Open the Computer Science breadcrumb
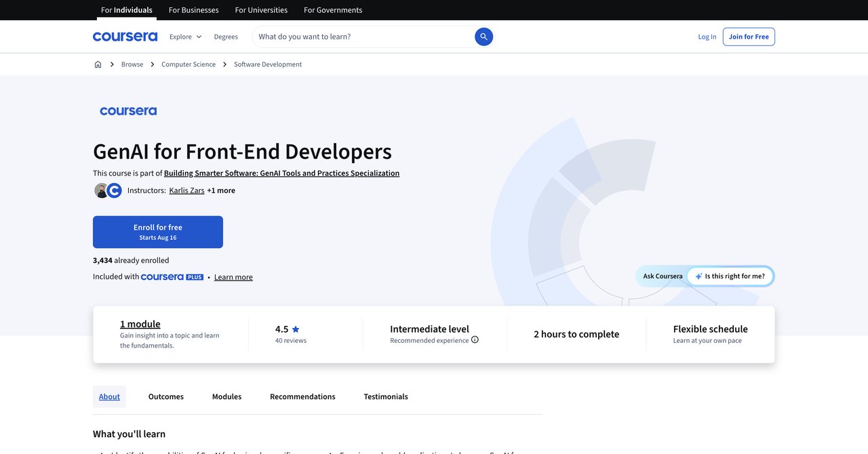 [x=189, y=64]
